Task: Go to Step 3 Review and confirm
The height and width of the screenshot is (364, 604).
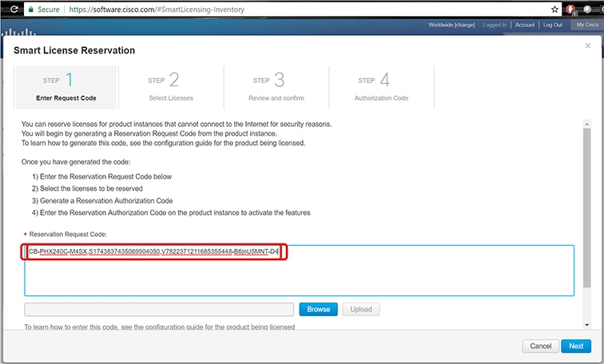Action: click(276, 87)
